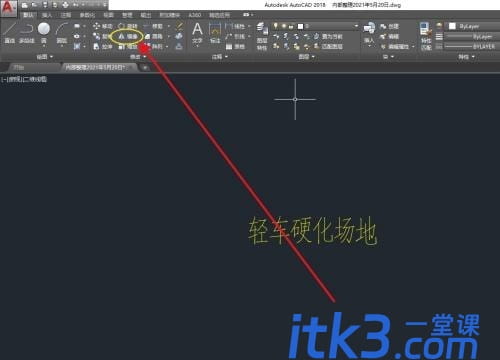Open Layer Properties (图层特性) manager
The width and height of the screenshot is (500, 360).
point(262,36)
